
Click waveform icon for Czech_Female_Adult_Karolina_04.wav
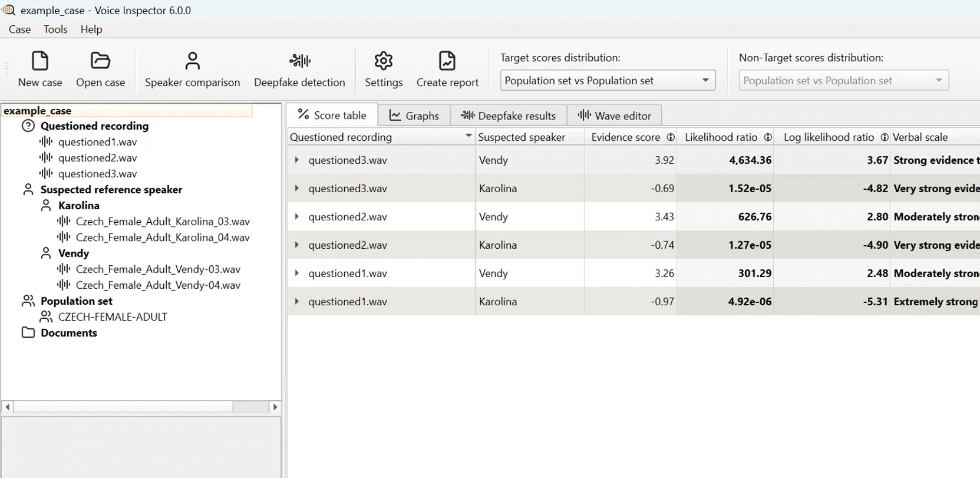(64, 237)
